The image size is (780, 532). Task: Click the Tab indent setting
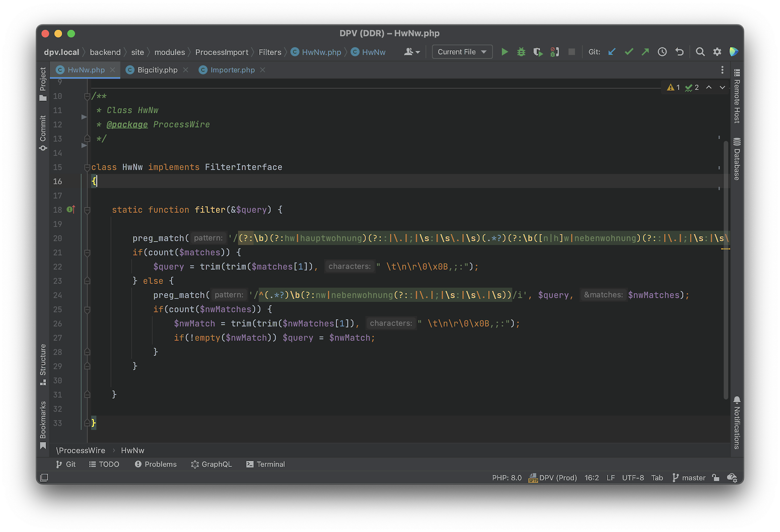click(657, 478)
